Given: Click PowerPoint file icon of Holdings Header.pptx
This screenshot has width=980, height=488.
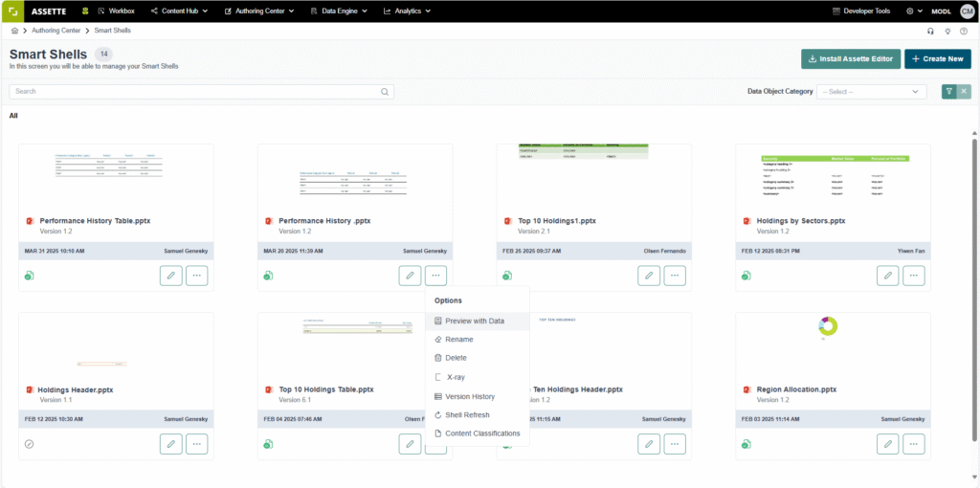Looking at the screenshot, I should pos(30,389).
